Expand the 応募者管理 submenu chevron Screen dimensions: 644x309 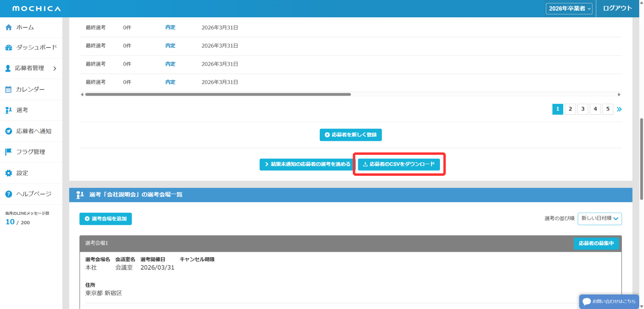[x=55, y=68]
